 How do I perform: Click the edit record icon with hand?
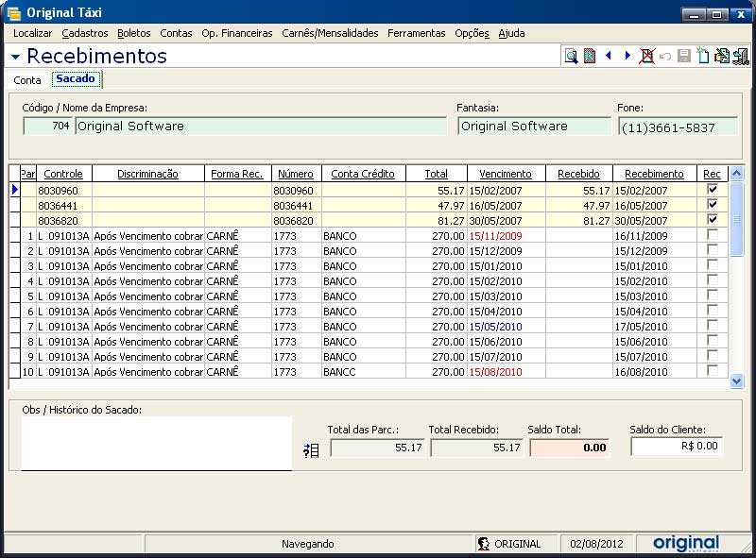[x=721, y=57]
